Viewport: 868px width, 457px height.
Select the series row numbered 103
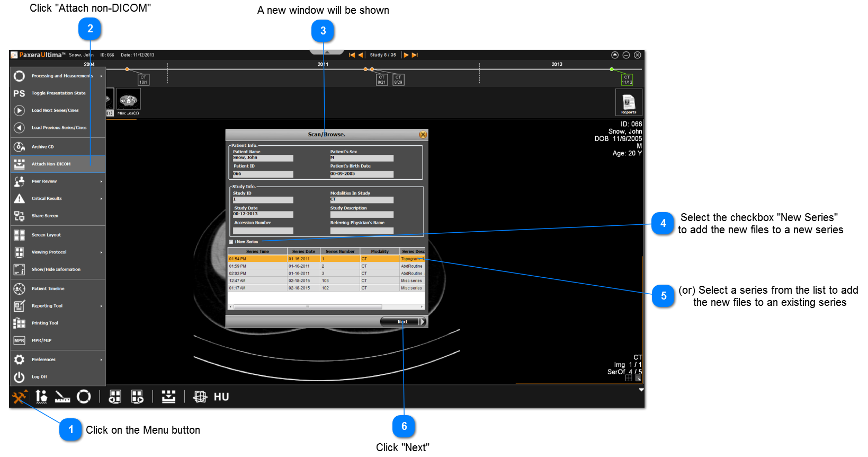(326, 281)
